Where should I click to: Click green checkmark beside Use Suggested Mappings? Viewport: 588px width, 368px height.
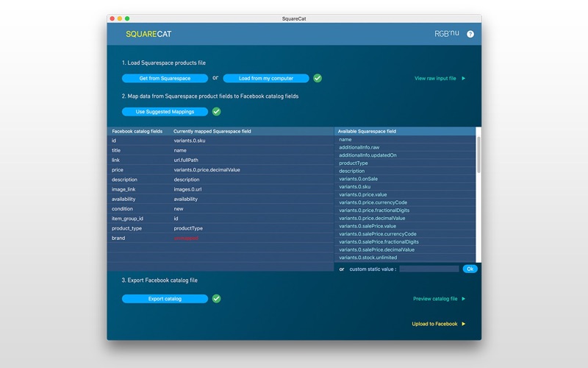[216, 112]
